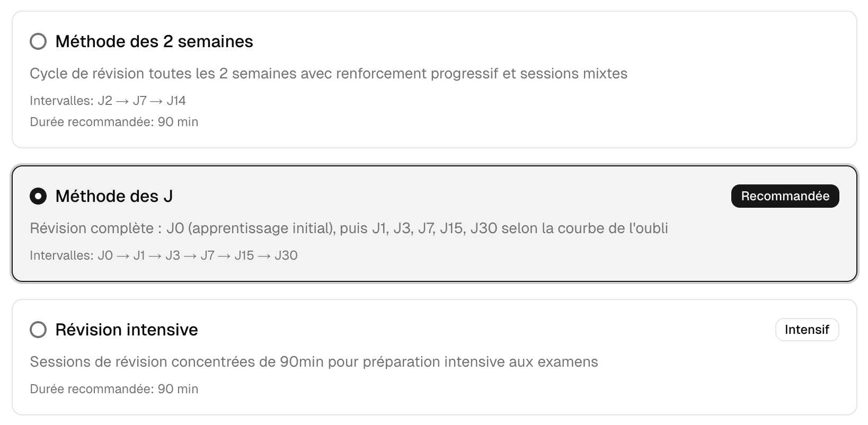Click the J2 → J7 → J14 intervals line
868x425 pixels.
[x=108, y=101]
